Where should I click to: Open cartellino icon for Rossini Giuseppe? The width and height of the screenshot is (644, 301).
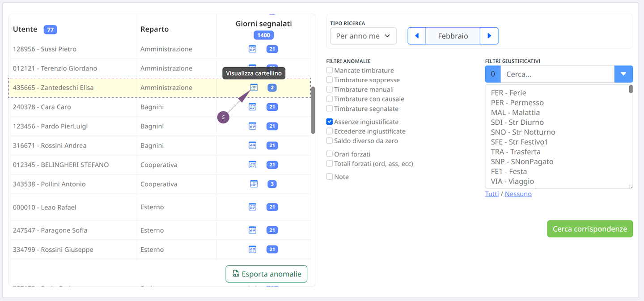point(252,250)
